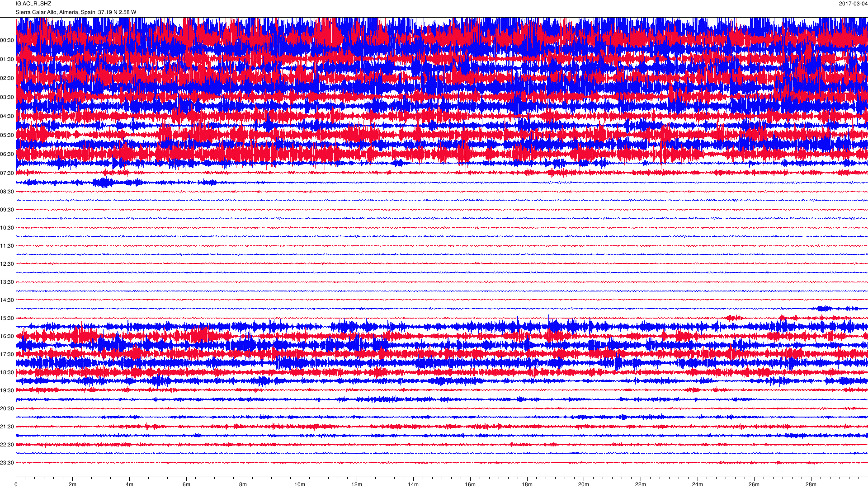
Task: Click the 26m axis tick label
Action: coord(754,484)
